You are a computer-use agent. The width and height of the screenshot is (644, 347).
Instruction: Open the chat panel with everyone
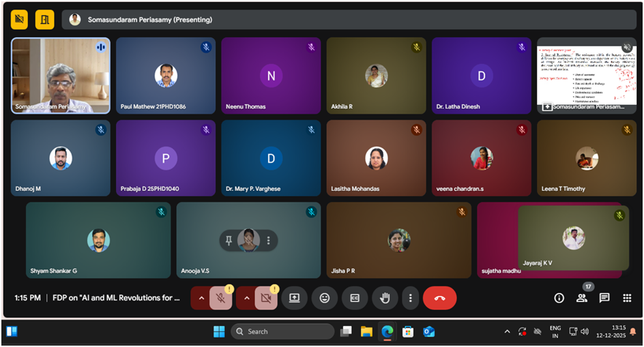(604, 298)
